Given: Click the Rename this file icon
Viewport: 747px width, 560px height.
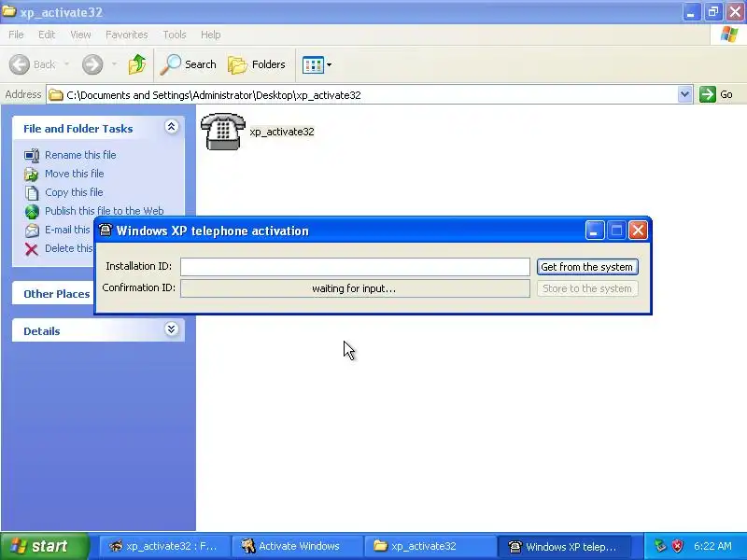Looking at the screenshot, I should [x=32, y=155].
